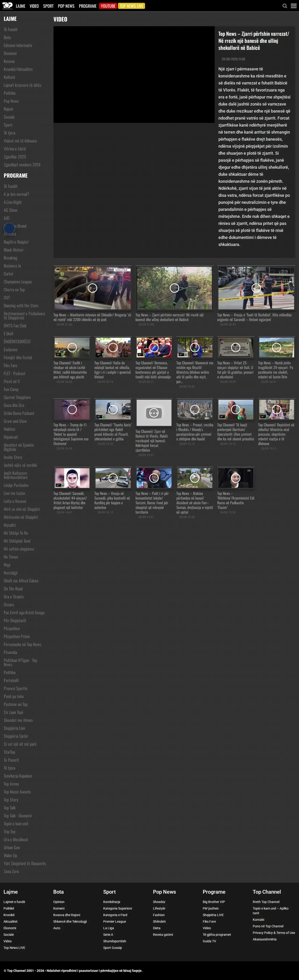Go to Kronikë/Aktualitet in sidebar

point(18,69)
